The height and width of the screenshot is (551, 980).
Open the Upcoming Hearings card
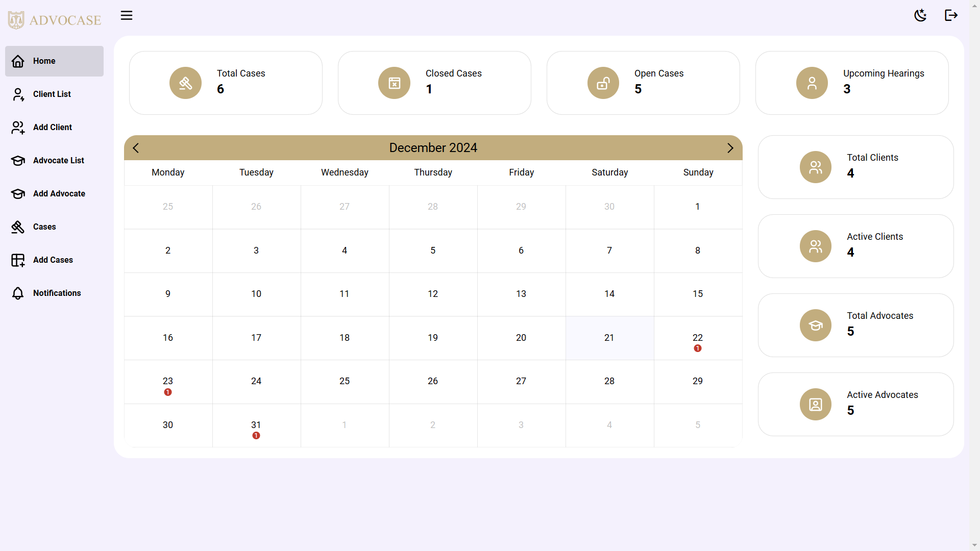(x=851, y=83)
